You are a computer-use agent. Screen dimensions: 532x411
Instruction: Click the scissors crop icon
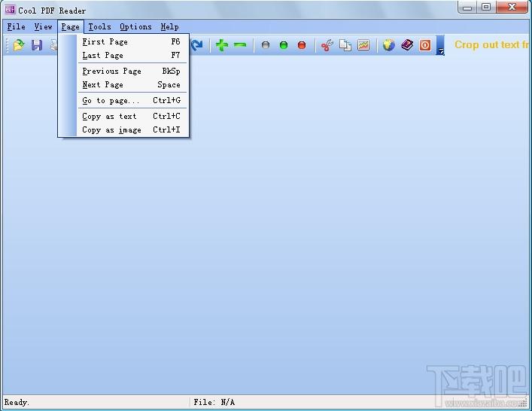327,45
